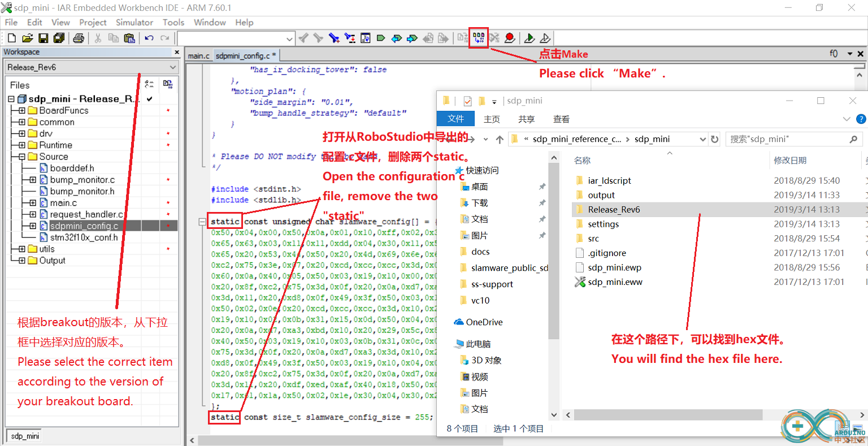Image resolution: width=868 pixels, height=446 pixels.
Task: Click the Find Next toolbar icon
Action: 318,38
